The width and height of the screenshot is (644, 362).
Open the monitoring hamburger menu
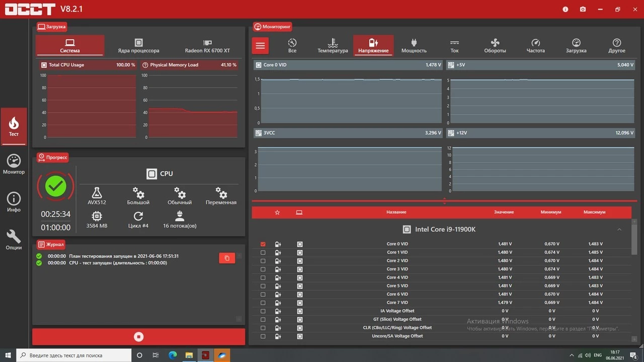point(260,46)
